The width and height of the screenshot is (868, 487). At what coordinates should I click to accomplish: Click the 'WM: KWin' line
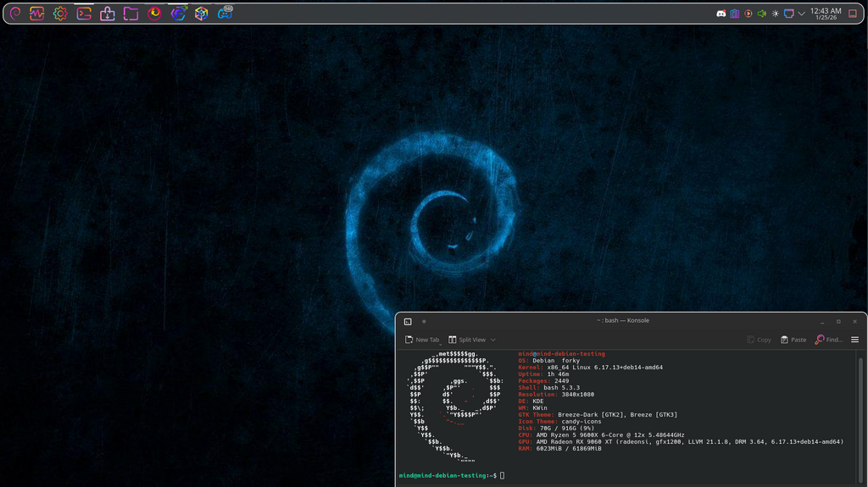(x=532, y=408)
